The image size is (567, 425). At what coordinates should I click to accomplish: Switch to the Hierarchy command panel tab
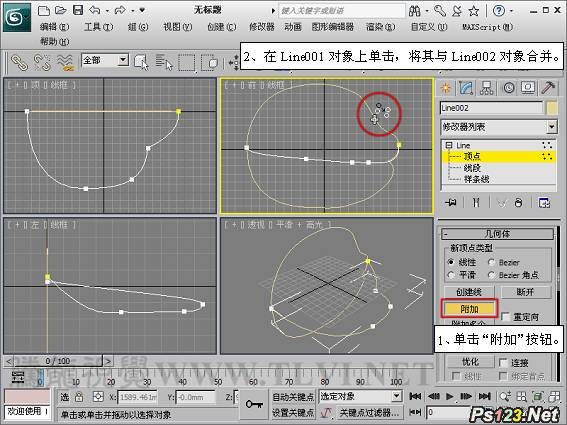point(487,88)
